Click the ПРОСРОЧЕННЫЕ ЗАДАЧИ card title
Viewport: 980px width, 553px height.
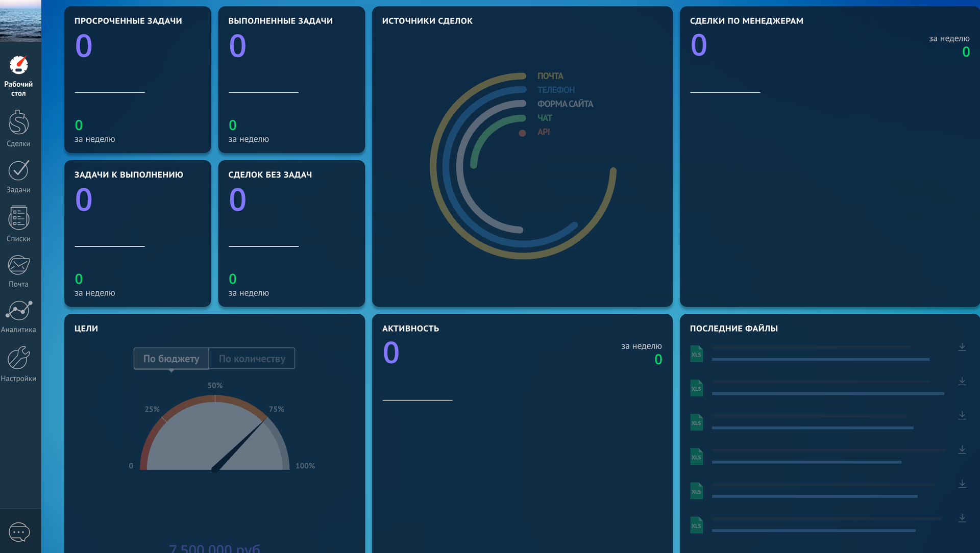point(128,21)
